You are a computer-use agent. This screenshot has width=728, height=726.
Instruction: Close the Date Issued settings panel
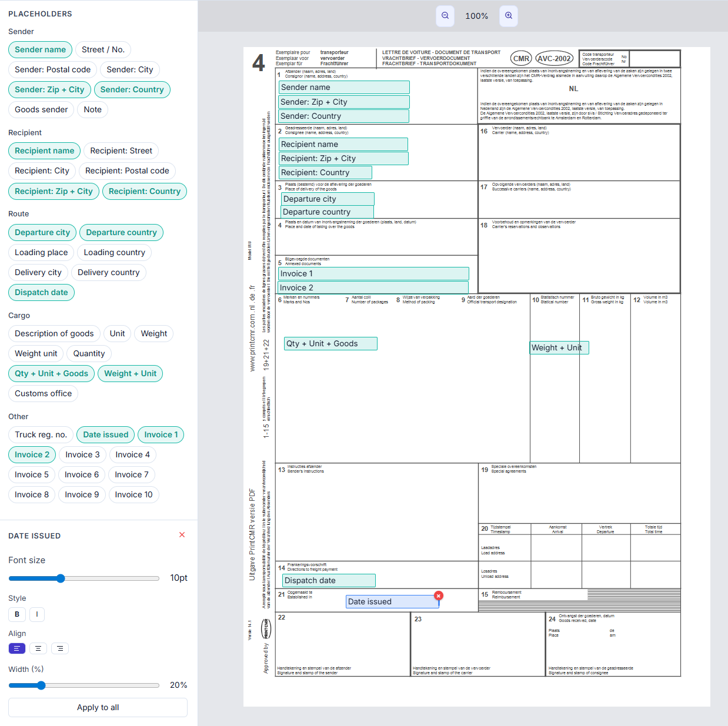point(182,535)
